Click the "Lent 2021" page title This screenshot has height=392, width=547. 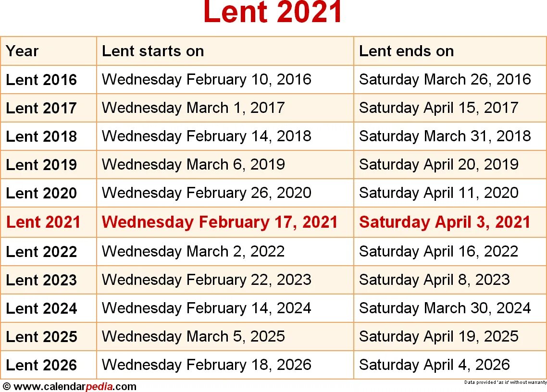[273, 13]
